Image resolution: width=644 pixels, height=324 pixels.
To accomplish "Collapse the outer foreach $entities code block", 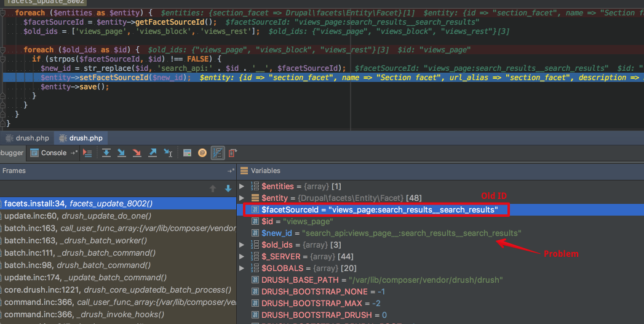I will click(x=3, y=13).
